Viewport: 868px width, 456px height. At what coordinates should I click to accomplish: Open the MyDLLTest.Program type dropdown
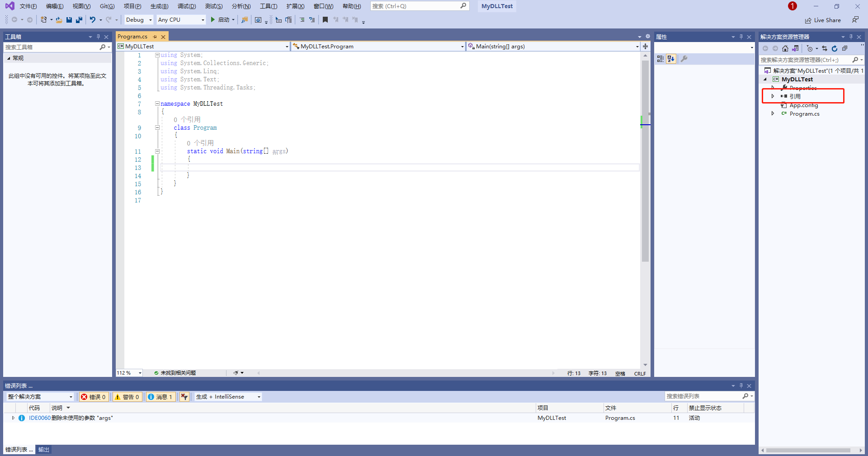(378, 46)
